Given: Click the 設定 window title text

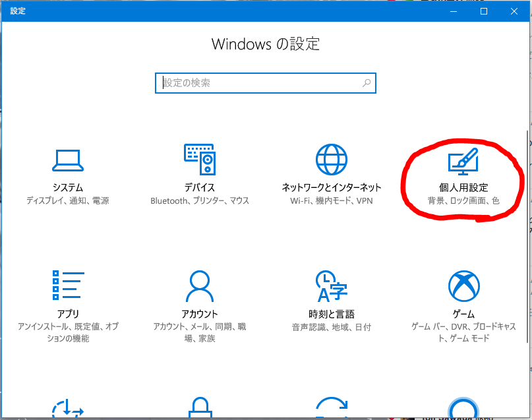Looking at the screenshot, I should 18,11.
